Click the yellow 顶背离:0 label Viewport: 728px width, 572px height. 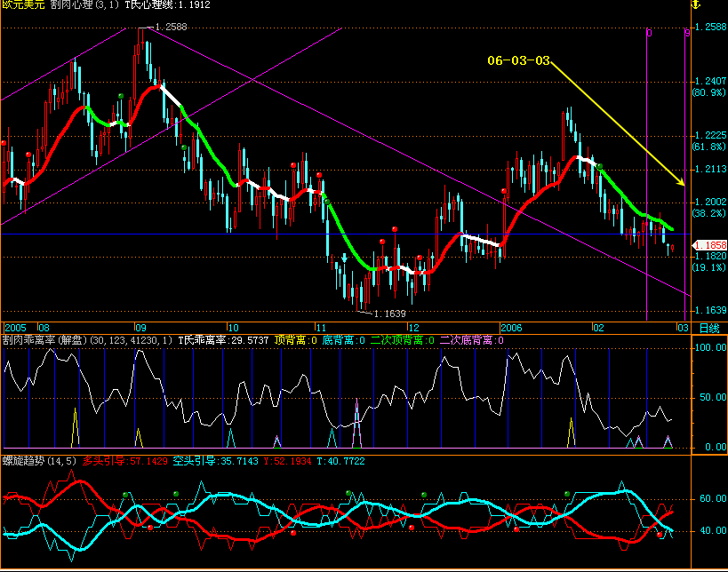click(x=295, y=340)
